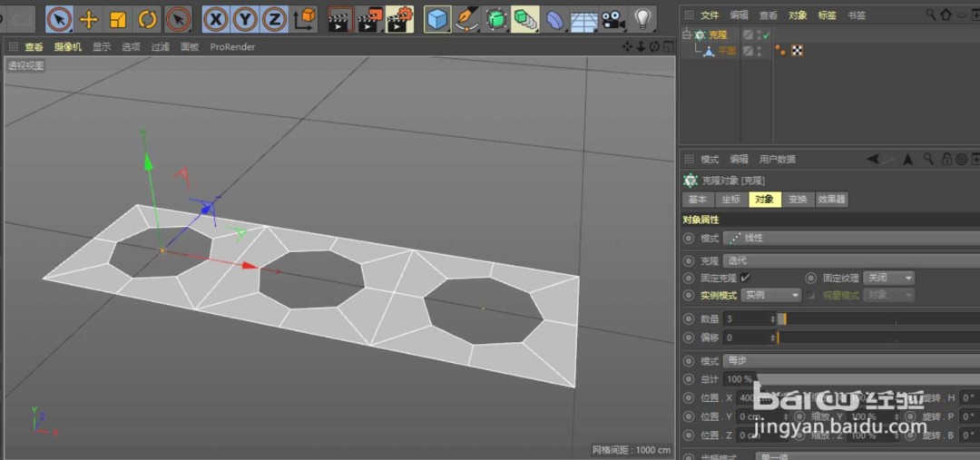The width and height of the screenshot is (980, 460).
Task: Click the Camera object icon
Action: point(613,19)
